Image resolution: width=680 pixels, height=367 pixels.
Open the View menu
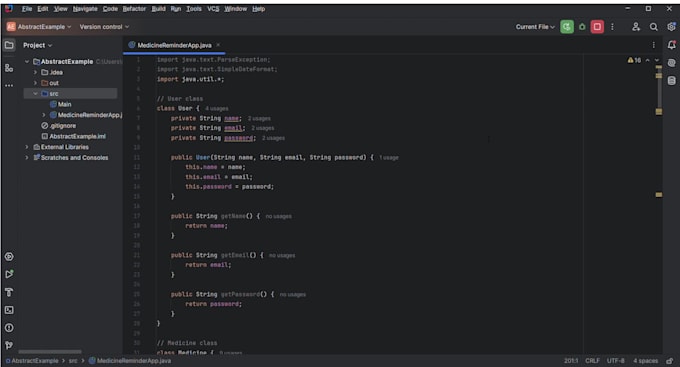pyautogui.click(x=60, y=9)
